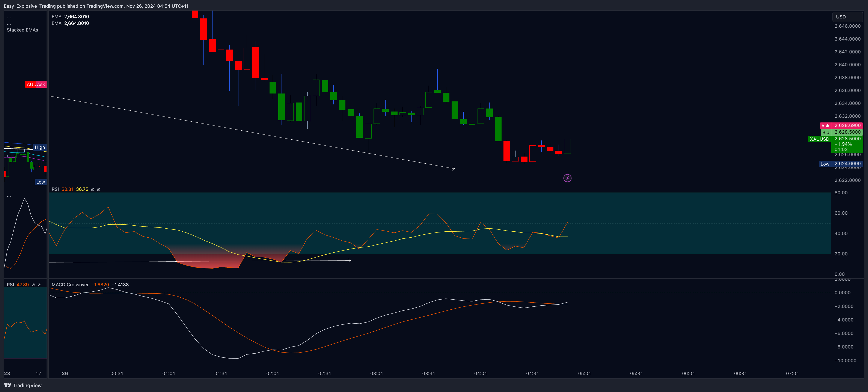868x392 pixels.
Task: Click the High label in left pane
Action: [40, 147]
